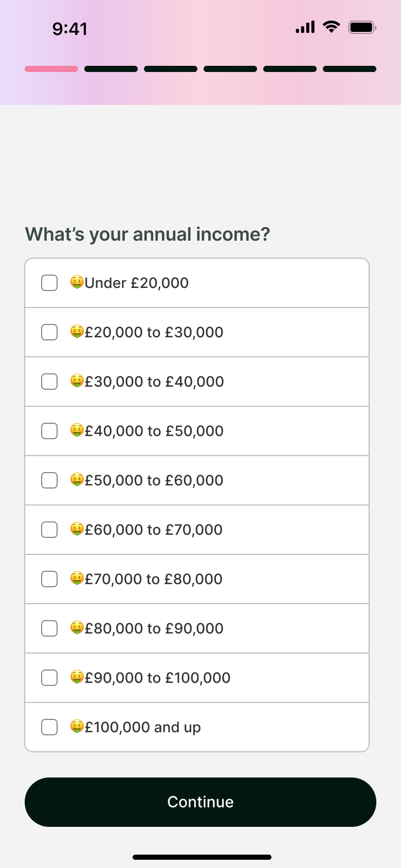Select the £70,000 to £80,000 checkbox
401x868 pixels.
49,579
